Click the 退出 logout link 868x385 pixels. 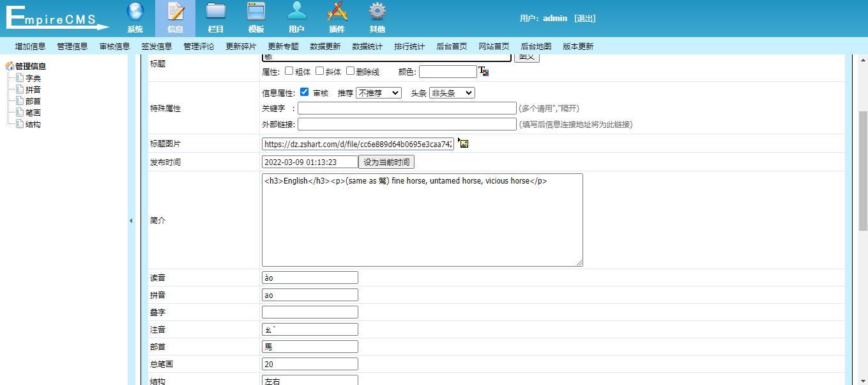tap(585, 18)
